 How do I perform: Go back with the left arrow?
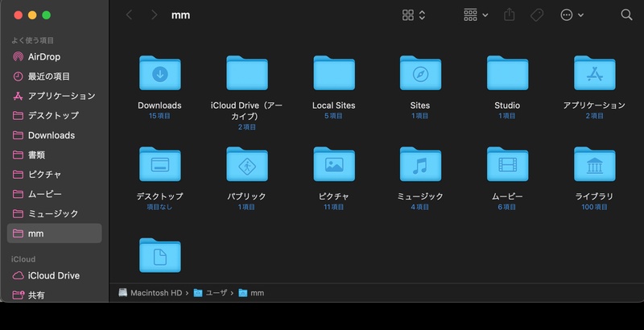(x=129, y=15)
